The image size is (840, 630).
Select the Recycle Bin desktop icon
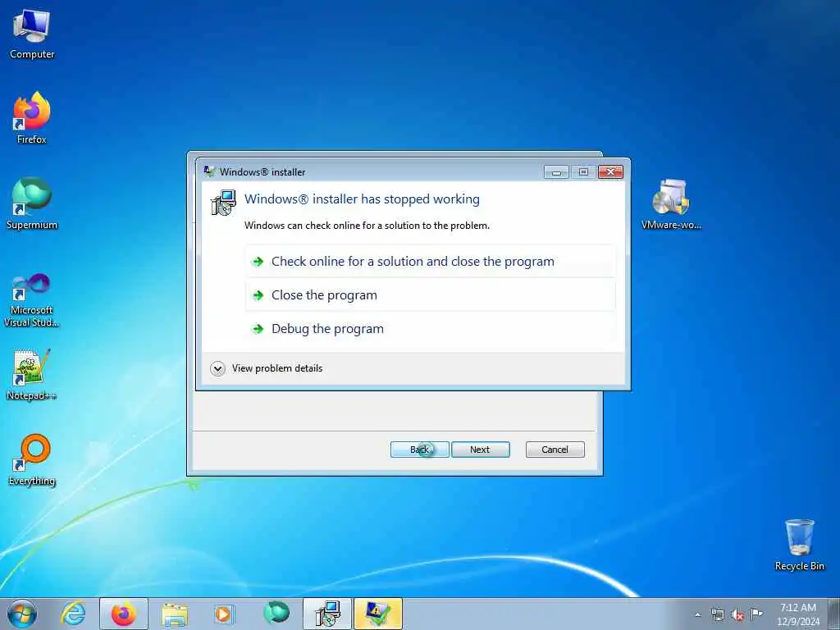click(799, 545)
